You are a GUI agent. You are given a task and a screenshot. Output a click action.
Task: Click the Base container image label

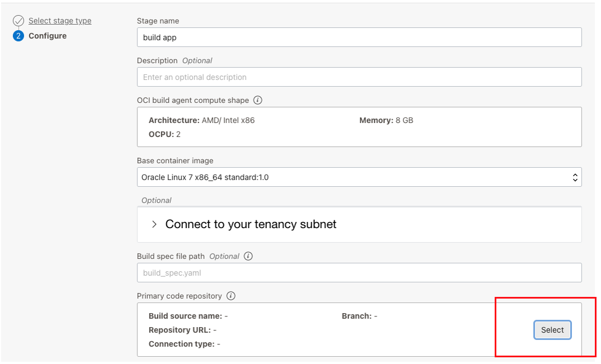coord(175,160)
